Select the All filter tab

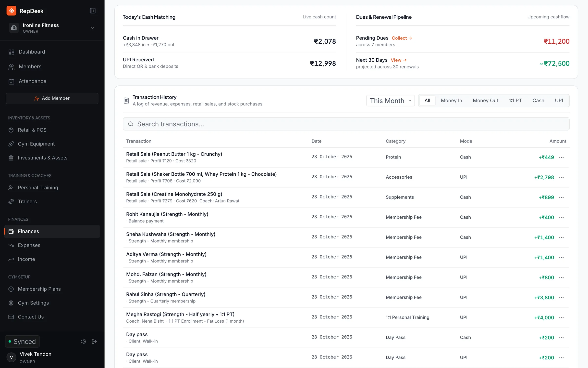click(427, 101)
